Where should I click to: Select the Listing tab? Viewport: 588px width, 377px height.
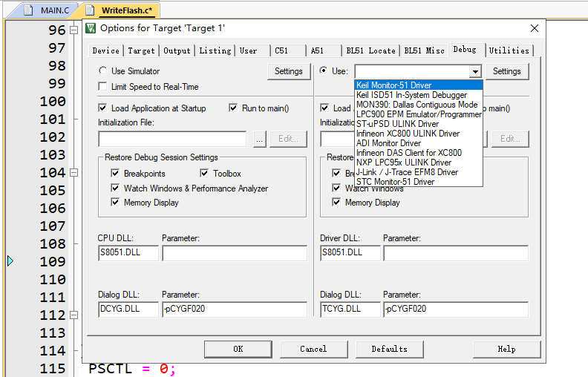click(x=215, y=50)
